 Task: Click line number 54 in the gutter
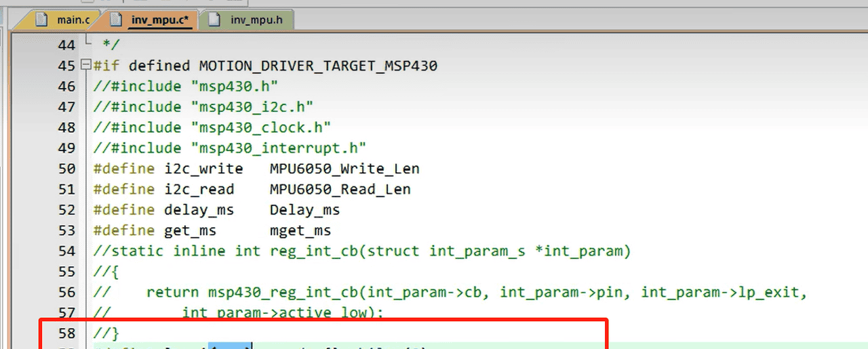click(x=67, y=251)
